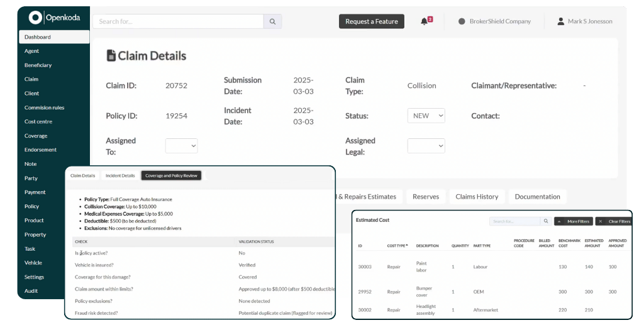Open the notifications bell
644x330 pixels.
pos(425,21)
